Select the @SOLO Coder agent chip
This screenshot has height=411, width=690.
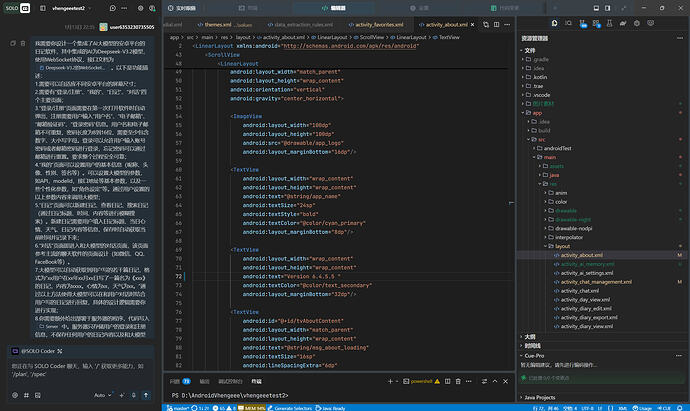point(37,351)
